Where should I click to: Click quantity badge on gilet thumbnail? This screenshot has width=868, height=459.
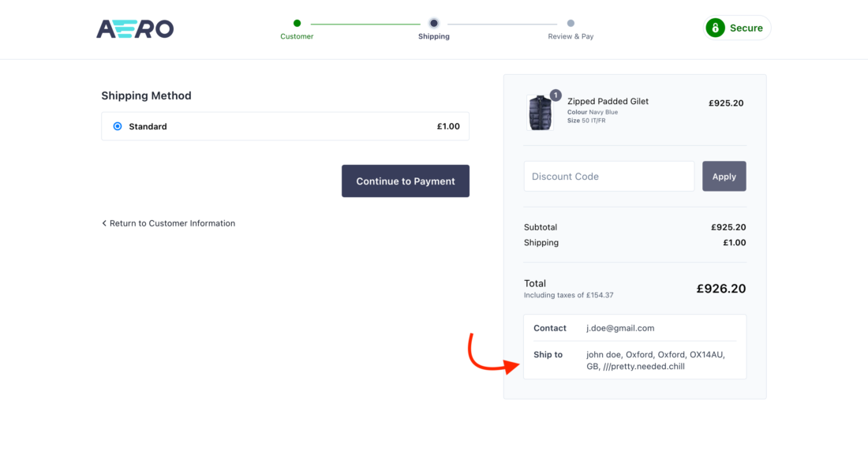(x=556, y=95)
